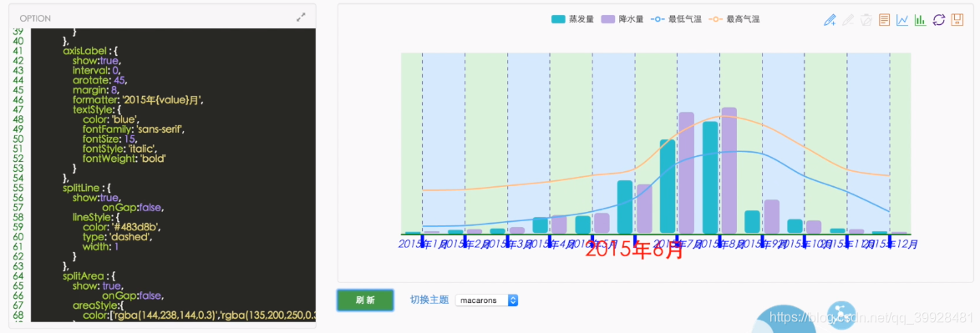980x333 pixels.
Task: Switch chart to bar type icon
Action: (920, 20)
